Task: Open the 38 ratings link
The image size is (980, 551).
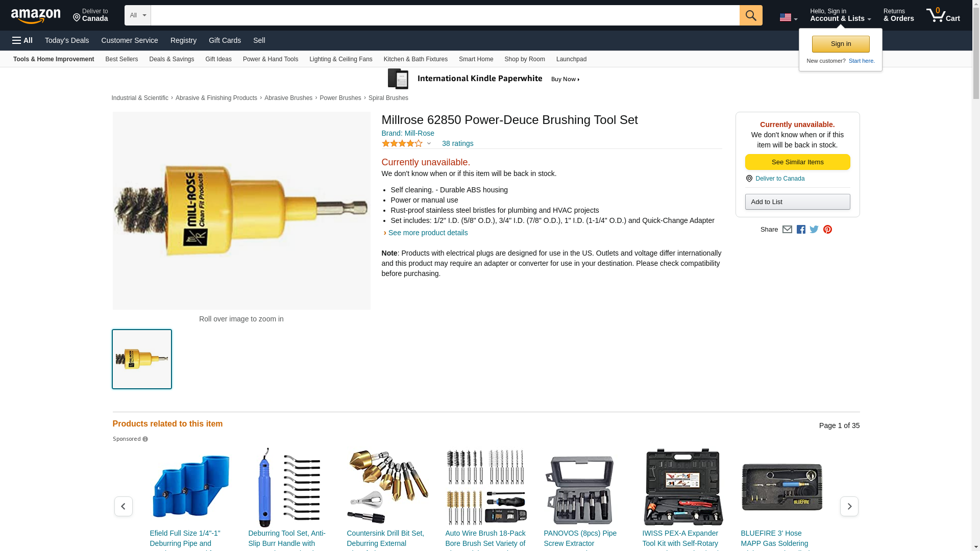Action: tap(457, 143)
